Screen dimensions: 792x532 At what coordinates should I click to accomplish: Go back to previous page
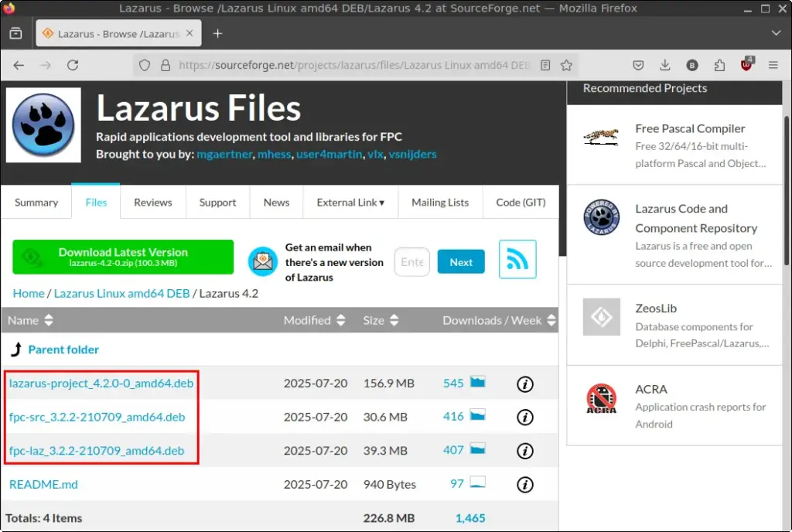click(x=19, y=65)
